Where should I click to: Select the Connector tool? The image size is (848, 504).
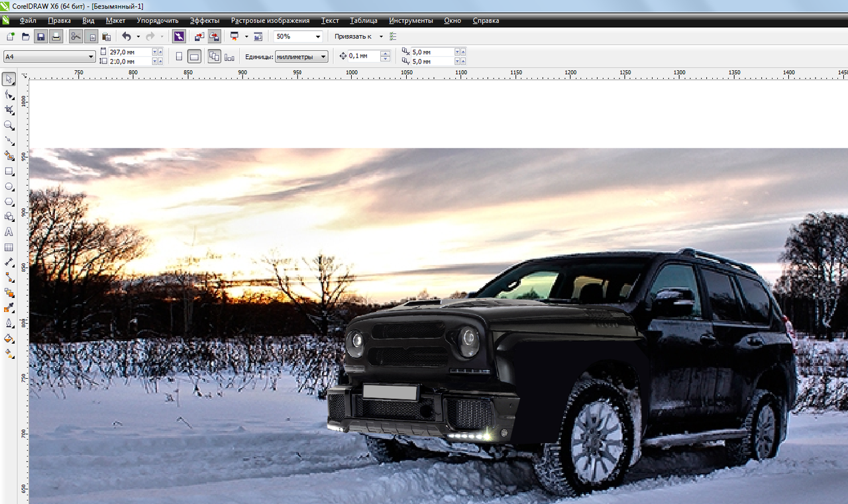[9, 277]
